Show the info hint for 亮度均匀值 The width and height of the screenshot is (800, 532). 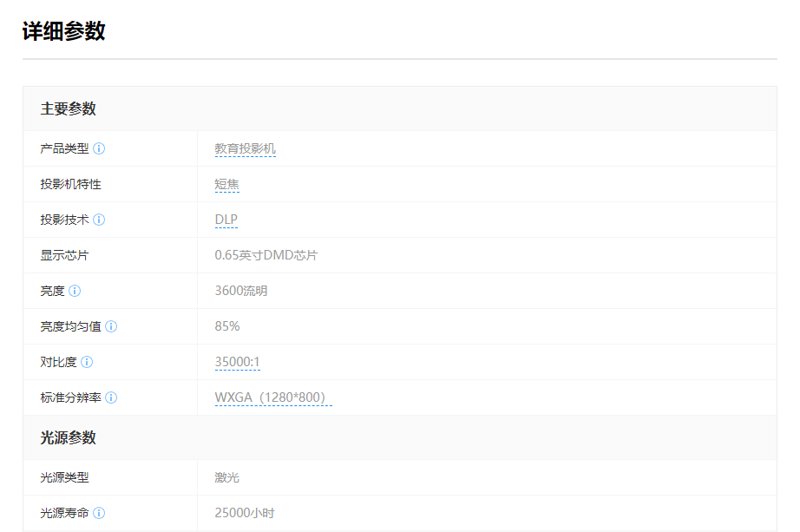point(111,326)
